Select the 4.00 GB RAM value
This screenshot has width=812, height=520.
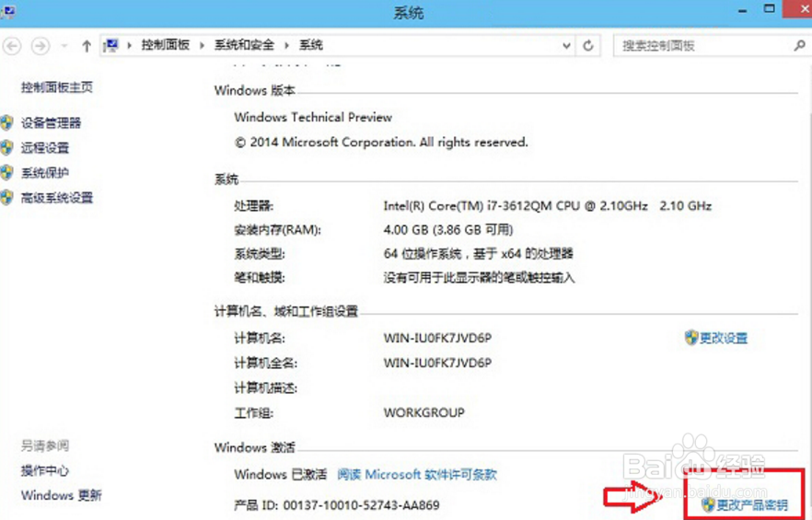pyautogui.click(x=448, y=229)
